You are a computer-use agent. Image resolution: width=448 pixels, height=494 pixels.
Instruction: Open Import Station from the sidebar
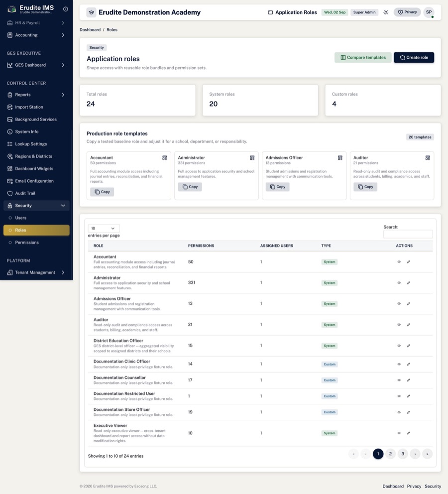click(36, 107)
